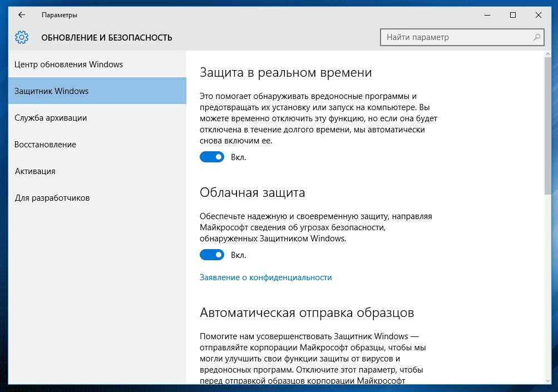Open Заявление о конфиденциальности link
The width and height of the screenshot is (558, 392).
click(265, 277)
